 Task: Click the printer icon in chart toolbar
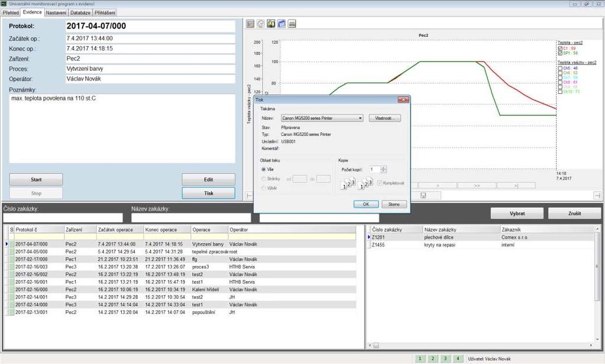(x=292, y=24)
